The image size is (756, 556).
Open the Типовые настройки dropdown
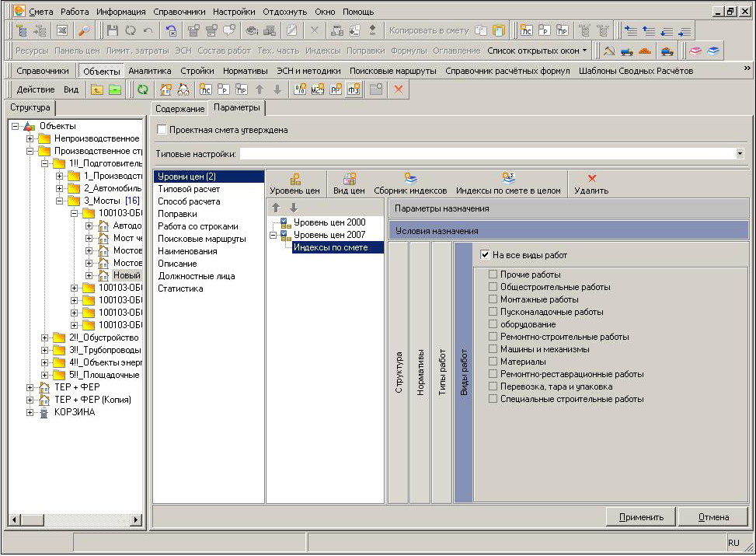[x=740, y=154]
